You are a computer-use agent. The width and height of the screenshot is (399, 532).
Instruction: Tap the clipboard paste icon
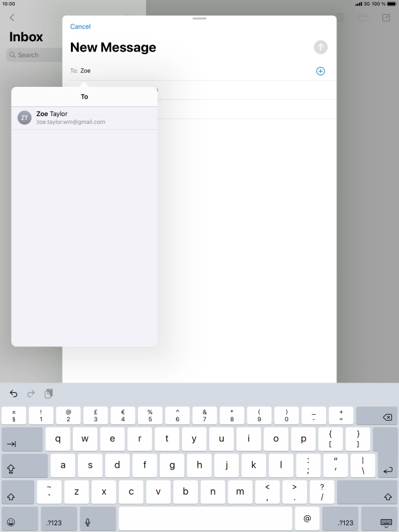(48, 394)
